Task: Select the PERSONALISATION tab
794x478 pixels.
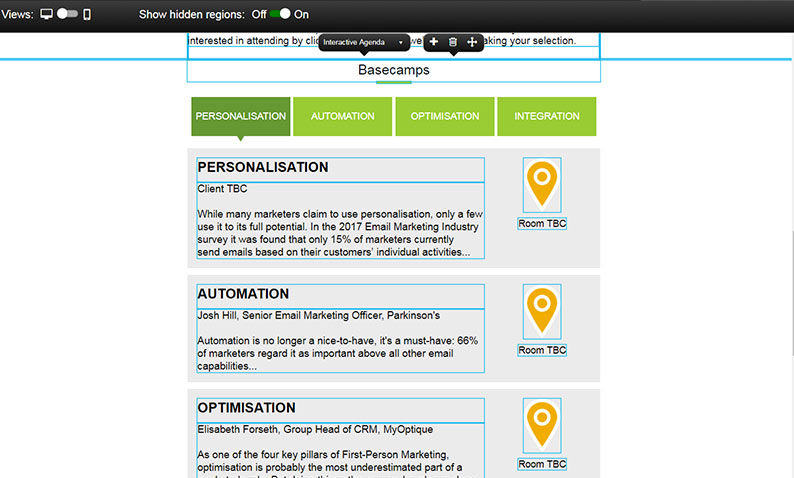Action: click(241, 116)
